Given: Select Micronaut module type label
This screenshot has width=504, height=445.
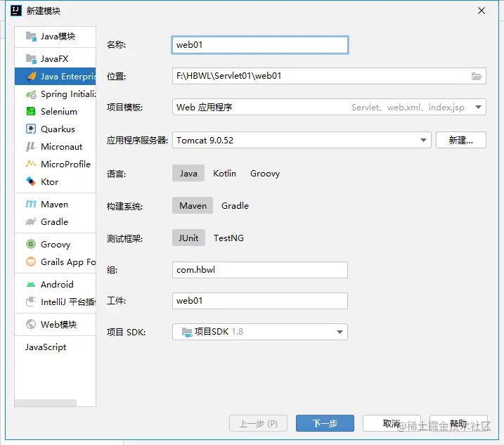Looking at the screenshot, I should [61, 147].
